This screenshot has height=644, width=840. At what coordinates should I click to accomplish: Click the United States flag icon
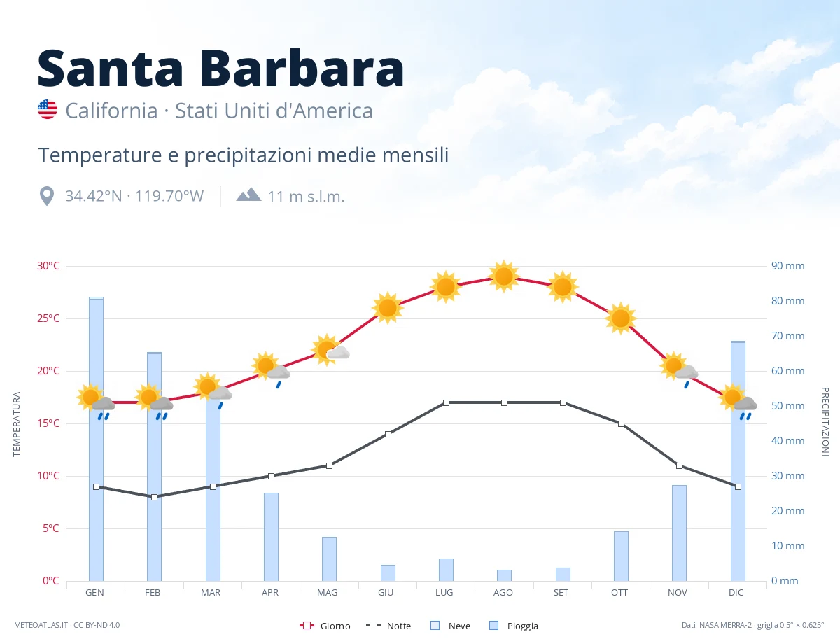48,109
